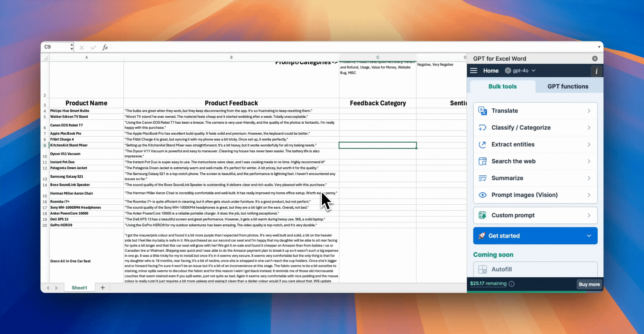The image size is (644, 334).
Task: Click the Autofill icon under Coming soon
Action: click(x=482, y=269)
